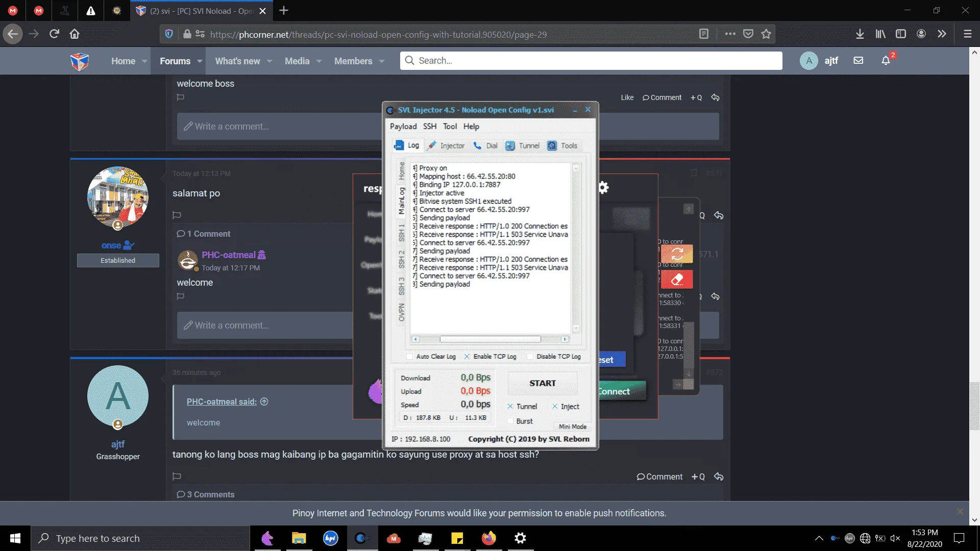Viewport: 980px width, 551px height.
Task: Click the report flag under welcome boss
Action: (x=180, y=97)
